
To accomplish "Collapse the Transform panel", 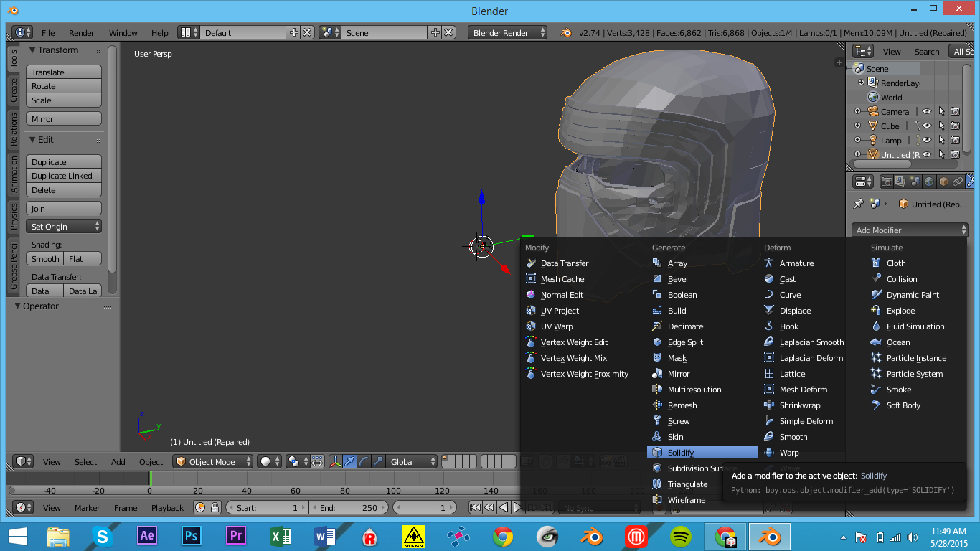I will pos(32,50).
